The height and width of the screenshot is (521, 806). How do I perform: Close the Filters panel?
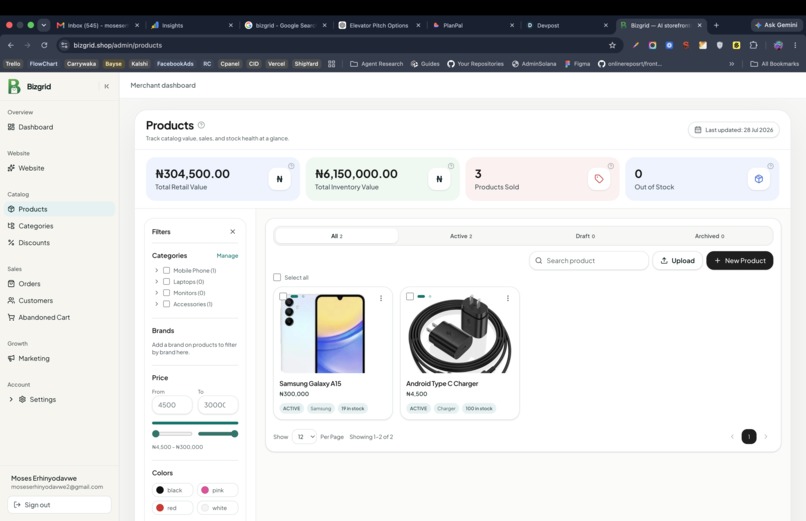pos(233,232)
